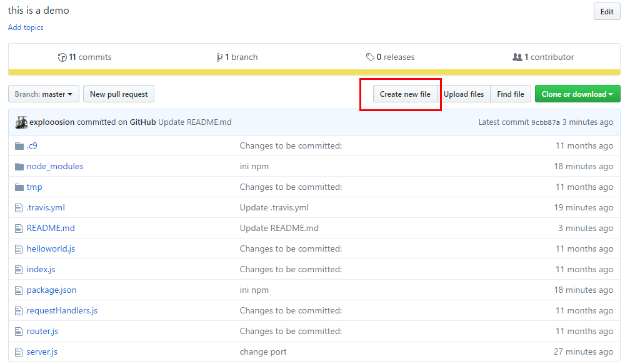Open the tmp folder
Screen dimensions: 625x364
coord(34,187)
